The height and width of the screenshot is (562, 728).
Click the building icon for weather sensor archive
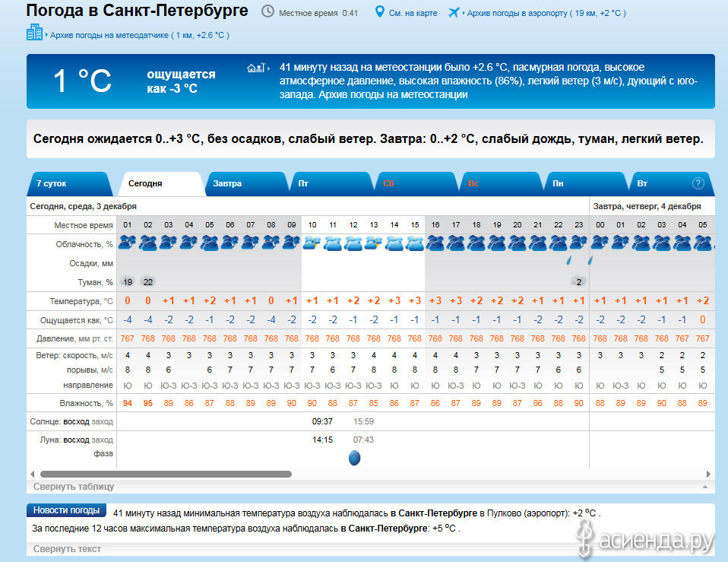(x=35, y=33)
